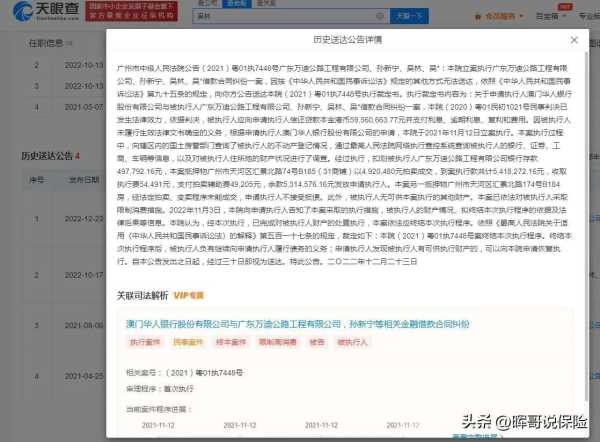Open the 百宝箱 dropdown menu

(550, 16)
